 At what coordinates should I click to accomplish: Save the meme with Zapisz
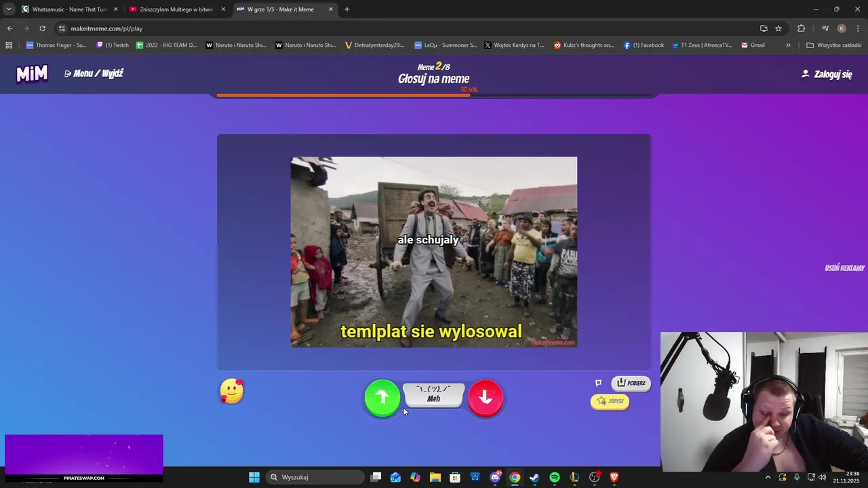(x=610, y=401)
